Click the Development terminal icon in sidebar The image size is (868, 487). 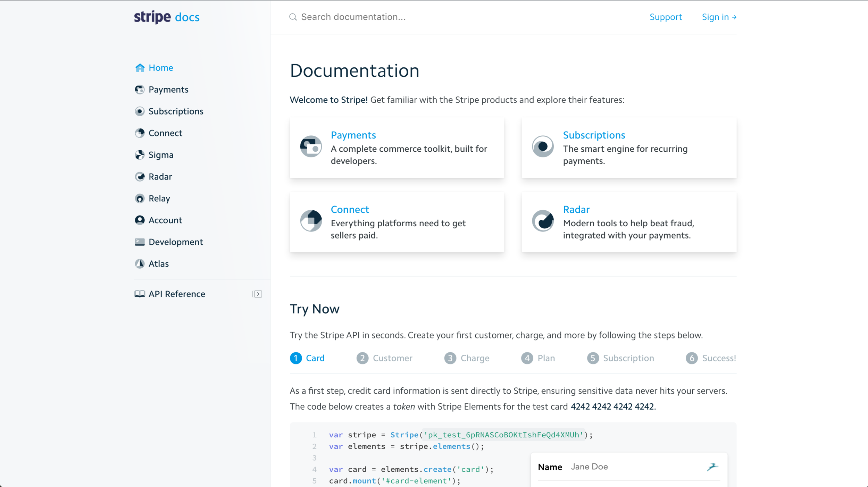(140, 242)
